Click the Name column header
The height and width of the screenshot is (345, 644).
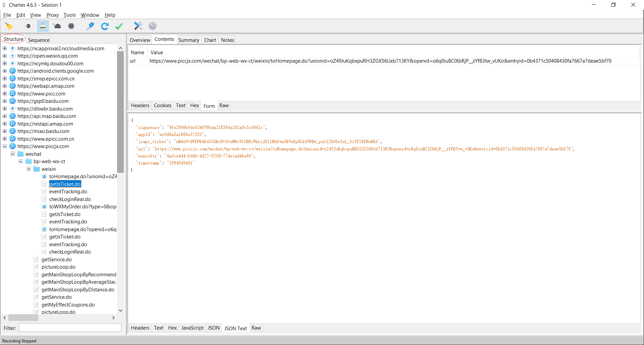pyautogui.click(x=138, y=53)
